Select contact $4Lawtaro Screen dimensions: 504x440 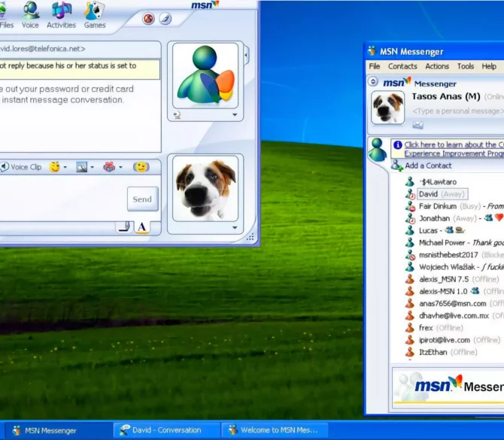(x=438, y=182)
